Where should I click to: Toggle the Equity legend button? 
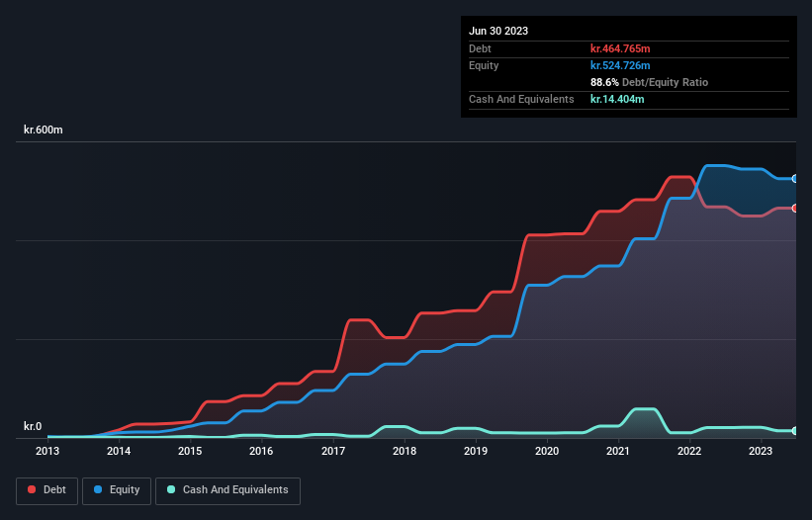[117, 490]
